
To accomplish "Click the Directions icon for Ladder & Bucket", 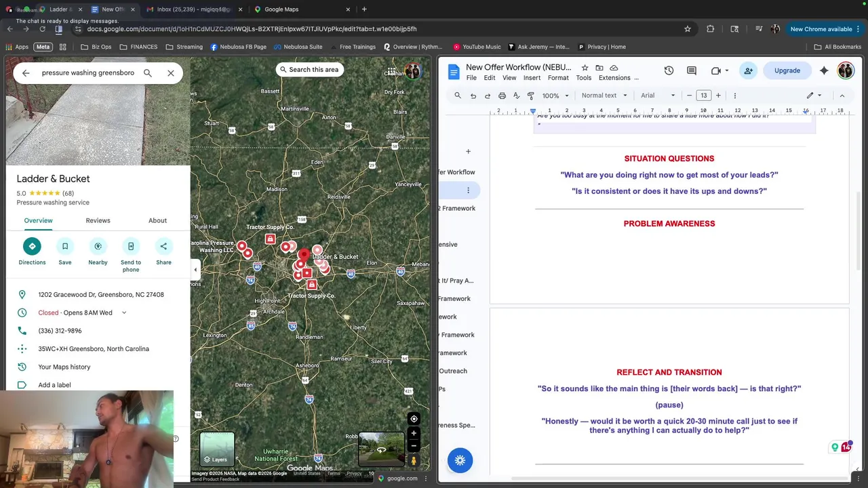I will click(32, 246).
